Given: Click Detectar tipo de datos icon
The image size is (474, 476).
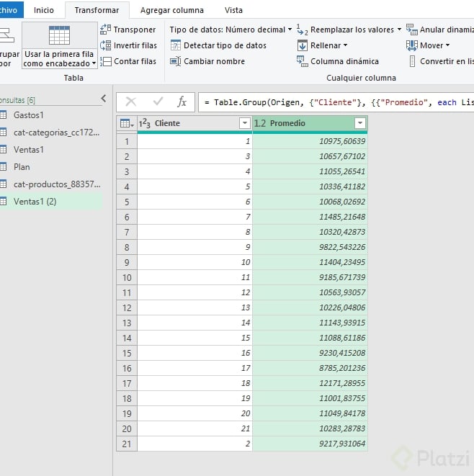Looking at the screenshot, I should [x=175, y=45].
